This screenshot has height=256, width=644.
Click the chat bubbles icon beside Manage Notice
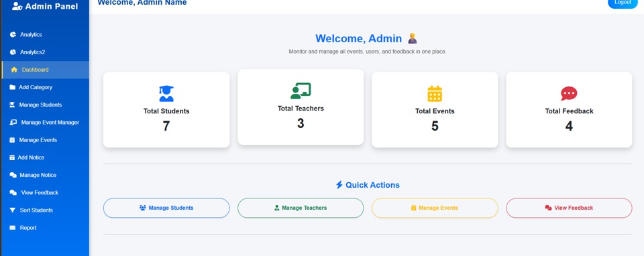pos(13,175)
